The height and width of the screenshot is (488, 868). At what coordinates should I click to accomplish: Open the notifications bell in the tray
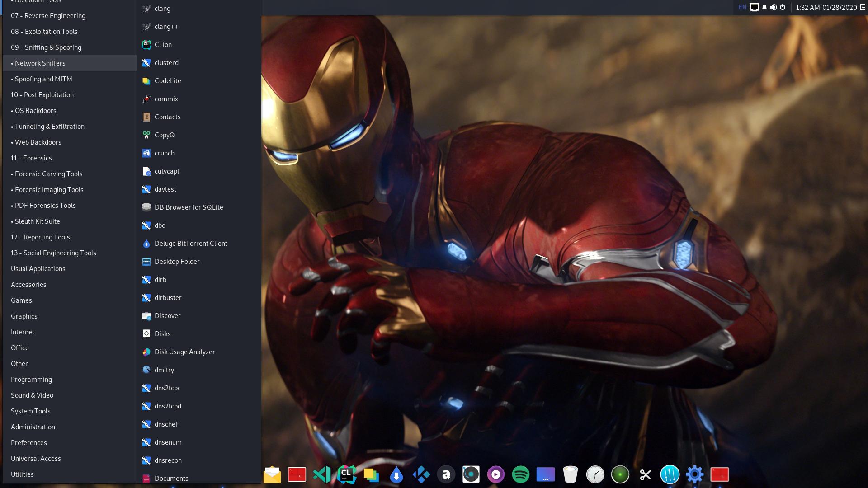click(764, 7)
